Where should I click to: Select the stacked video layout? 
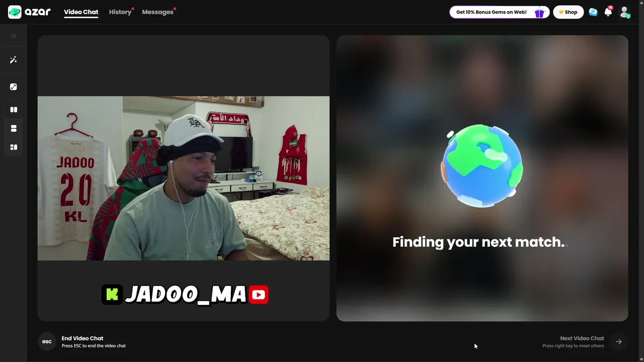[14, 129]
